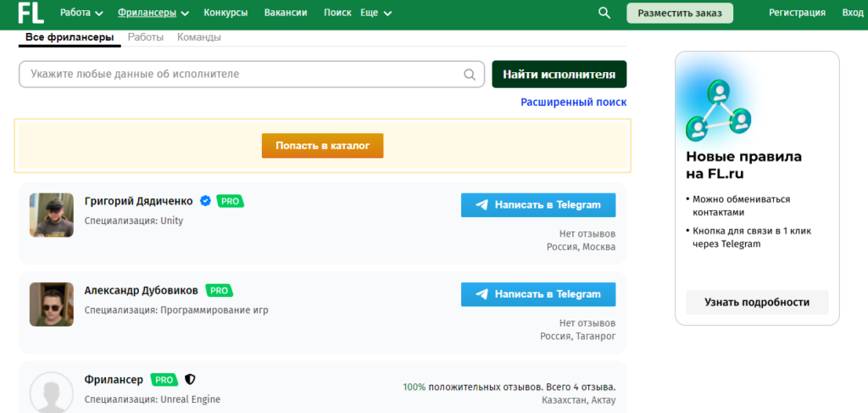This screenshot has width=868, height=413.
Task: Open the FL logo home link
Action: coord(31,13)
